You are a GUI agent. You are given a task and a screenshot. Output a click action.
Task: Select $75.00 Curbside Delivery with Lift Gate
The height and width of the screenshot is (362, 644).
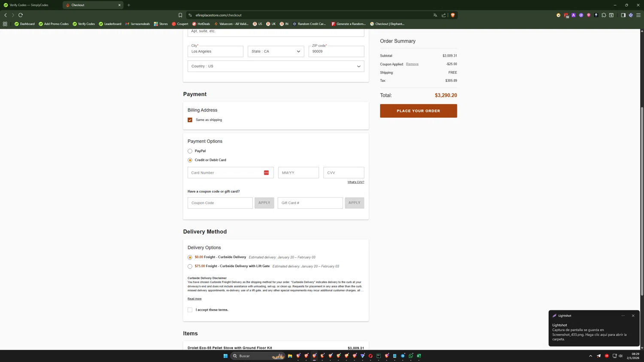click(x=190, y=266)
